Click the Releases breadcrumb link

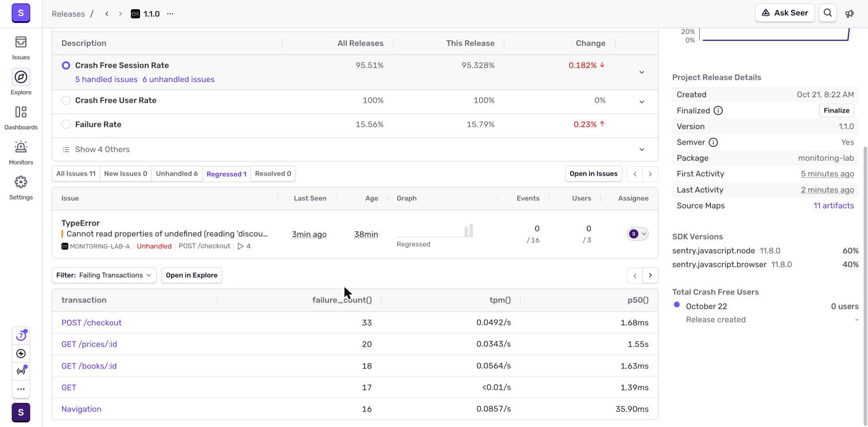tap(68, 14)
